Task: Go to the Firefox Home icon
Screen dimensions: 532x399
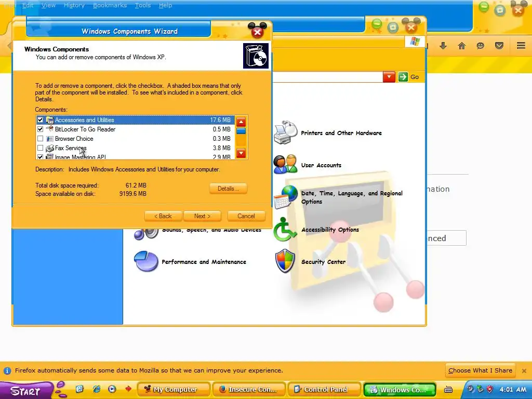Action: 462,46
